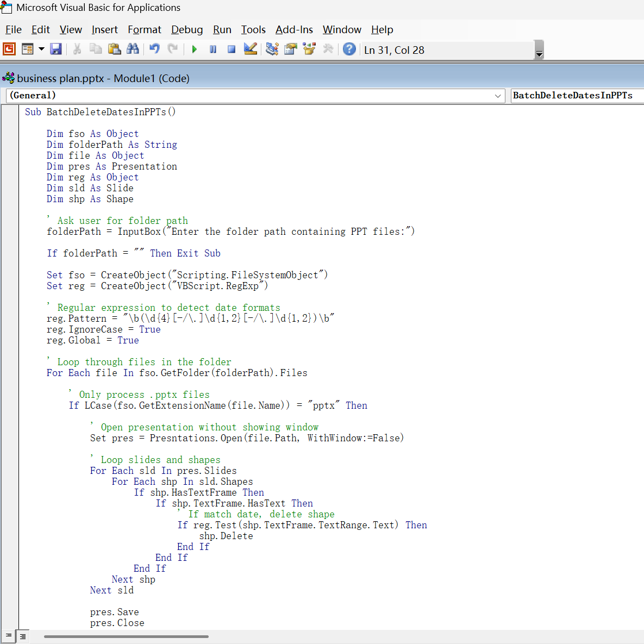Click the View Microsoft PowerPoint icon
This screenshot has height=644, width=644.
[x=9, y=49]
